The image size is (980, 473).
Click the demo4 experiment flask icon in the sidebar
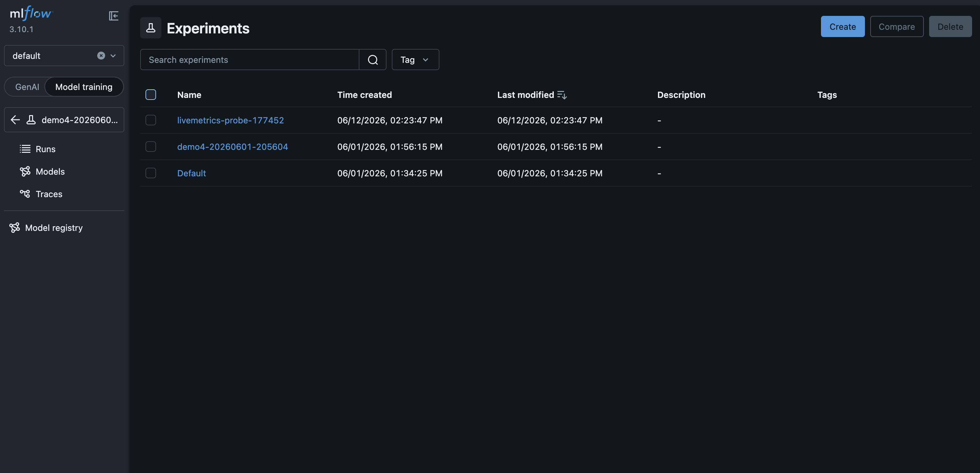(x=31, y=120)
